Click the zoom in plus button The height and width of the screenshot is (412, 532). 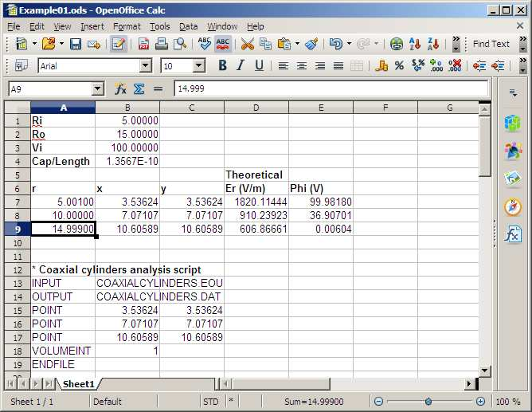point(480,402)
